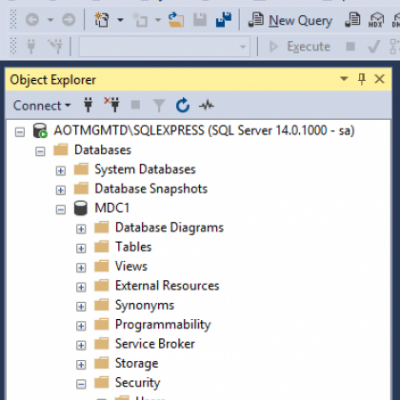Open the Object Explorer window position dropdown
The height and width of the screenshot is (400, 400).
344,79
